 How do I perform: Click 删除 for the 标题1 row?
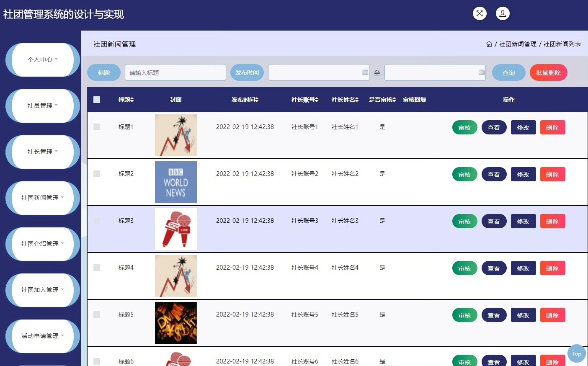[x=553, y=128]
